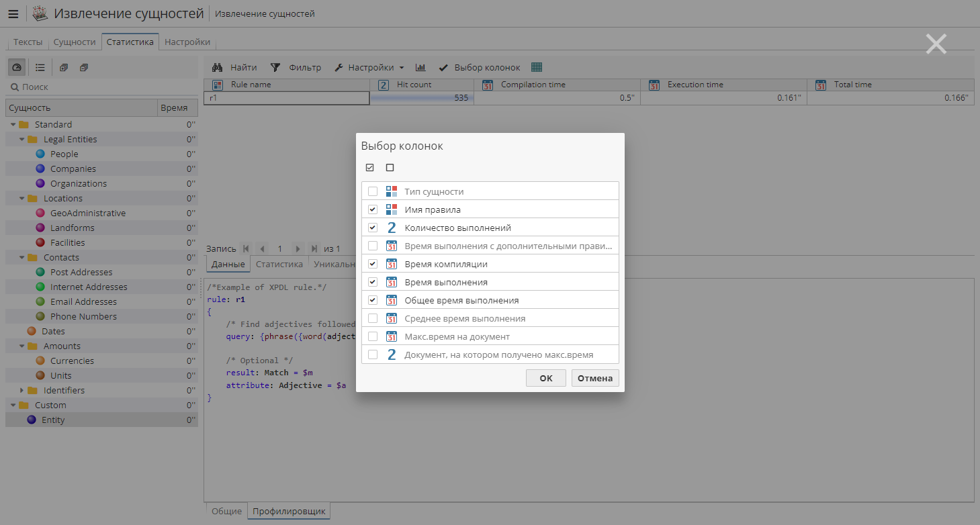Select the People entity icon row
980x525 pixels.
(x=101, y=154)
